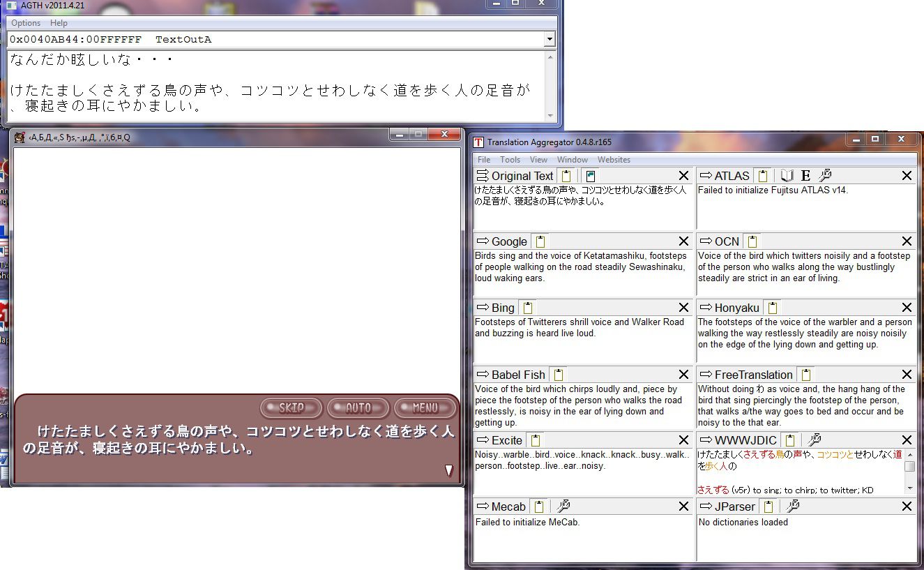Run WWWJDIC lookup via its arrow icon
Screen dimensions: 924x570
click(705, 440)
